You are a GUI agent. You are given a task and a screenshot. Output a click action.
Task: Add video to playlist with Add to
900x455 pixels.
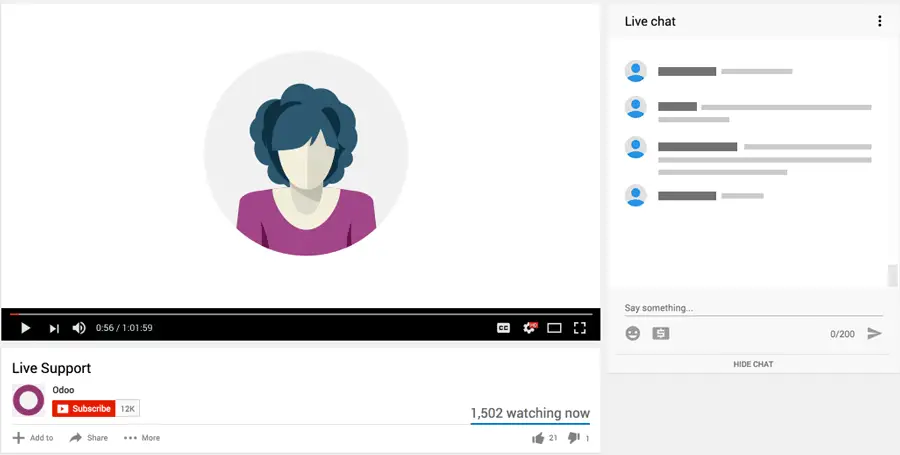pos(33,438)
